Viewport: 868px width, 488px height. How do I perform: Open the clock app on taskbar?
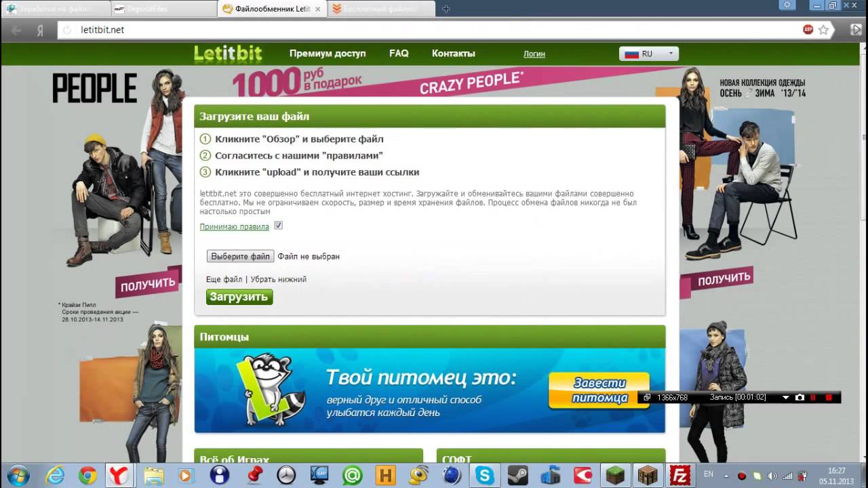(x=287, y=475)
